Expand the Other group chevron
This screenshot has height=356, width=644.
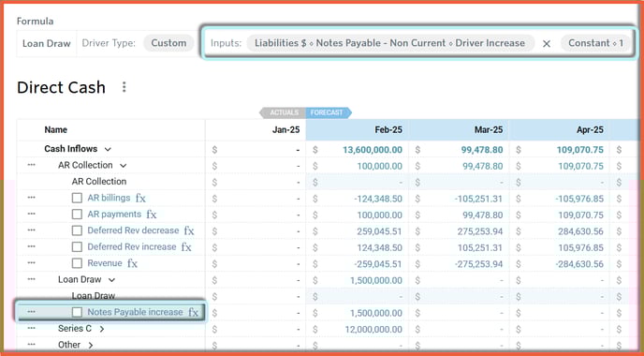coord(91,345)
